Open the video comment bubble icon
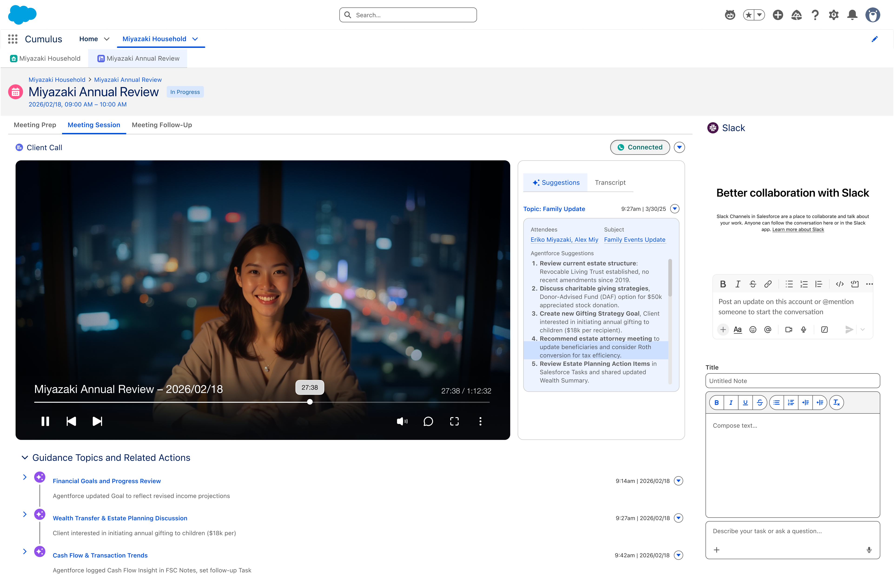894x588 pixels. [428, 421]
